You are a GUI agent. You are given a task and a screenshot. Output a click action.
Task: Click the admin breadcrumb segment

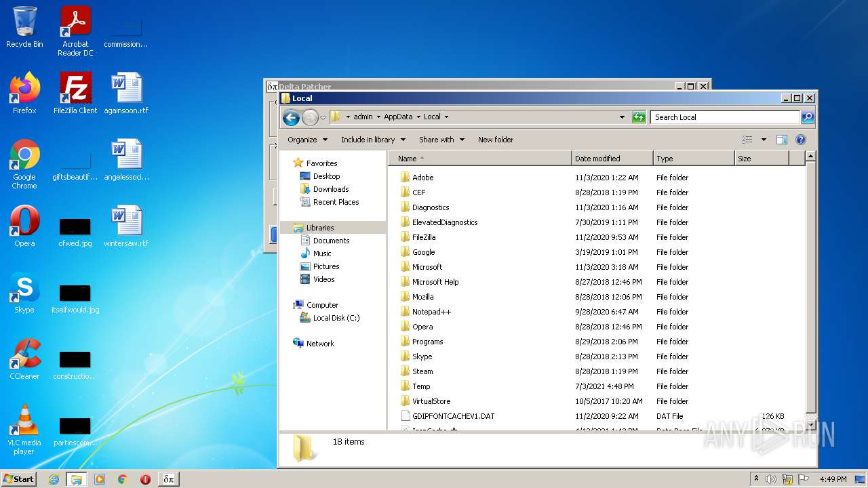[363, 117]
